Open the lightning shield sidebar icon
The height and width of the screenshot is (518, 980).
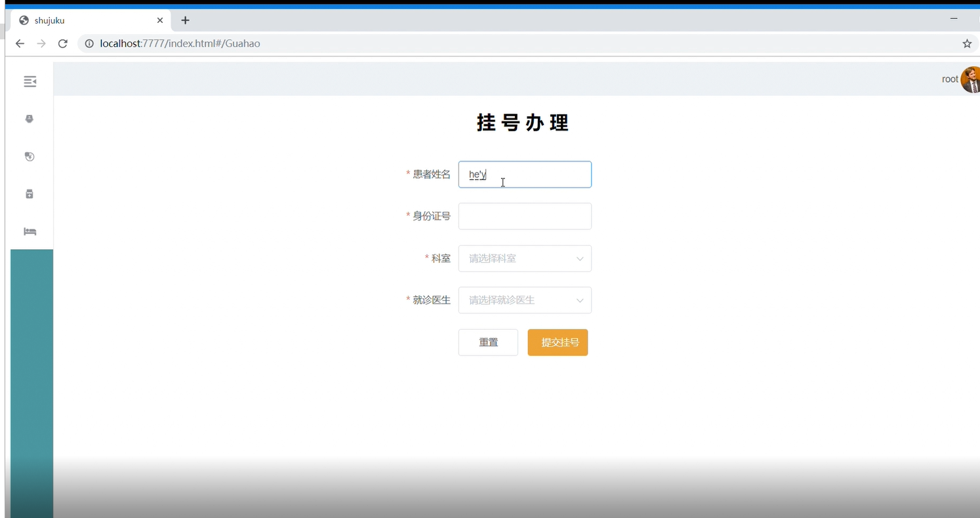point(30,157)
